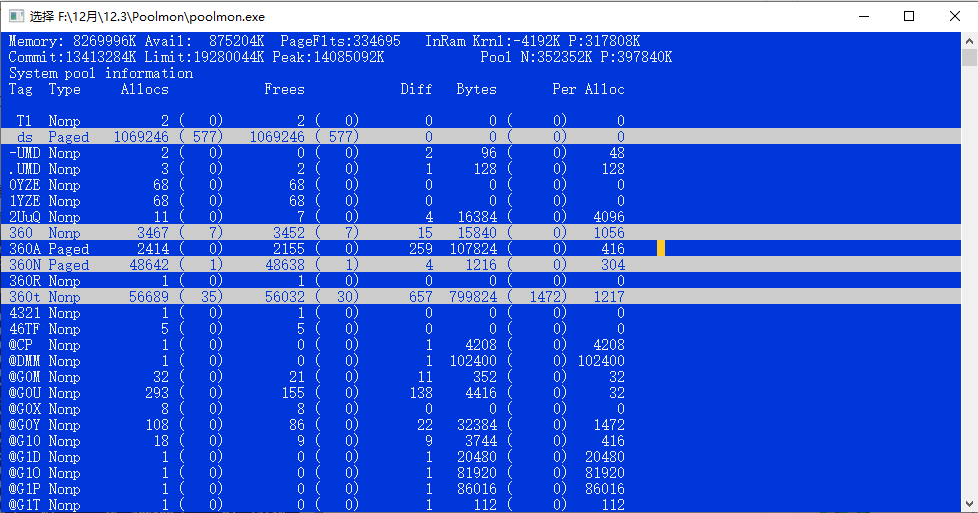Image resolution: width=978 pixels, height=513 pixels.
Task: Click the Tag column header
Action: (20, 89)
